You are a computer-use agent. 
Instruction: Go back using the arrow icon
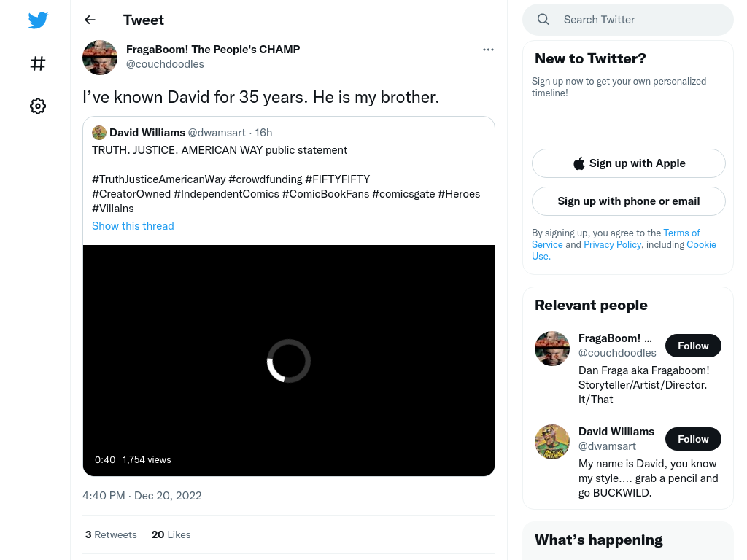[x=90, y=20]
